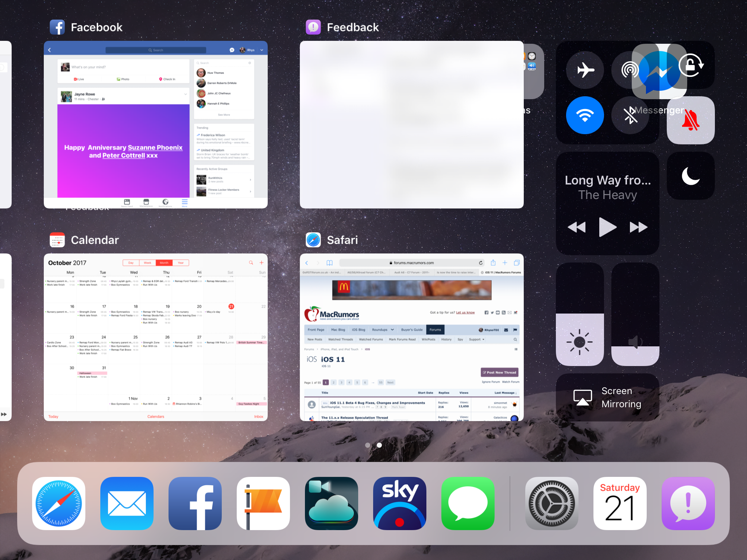Launch Facebook from the dock
Viewport: 747px width, 560px height.
pos(195,503)
